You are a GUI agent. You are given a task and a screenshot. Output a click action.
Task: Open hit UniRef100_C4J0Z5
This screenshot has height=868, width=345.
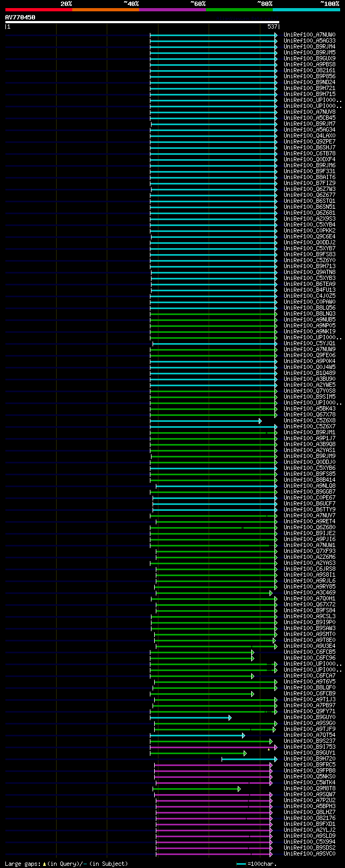309,296
